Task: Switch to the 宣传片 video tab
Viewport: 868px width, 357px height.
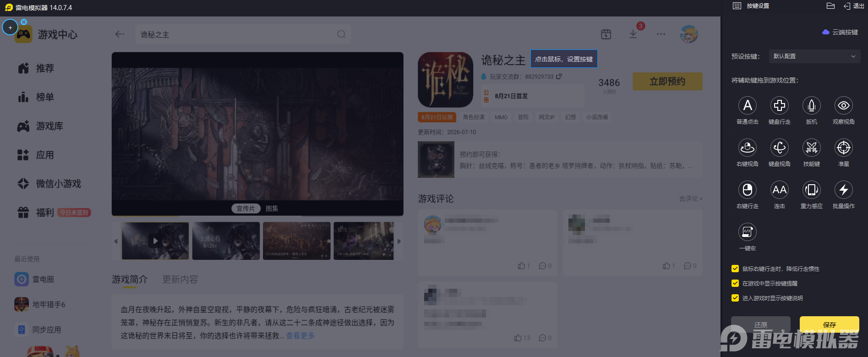Action: coord(246,209)
